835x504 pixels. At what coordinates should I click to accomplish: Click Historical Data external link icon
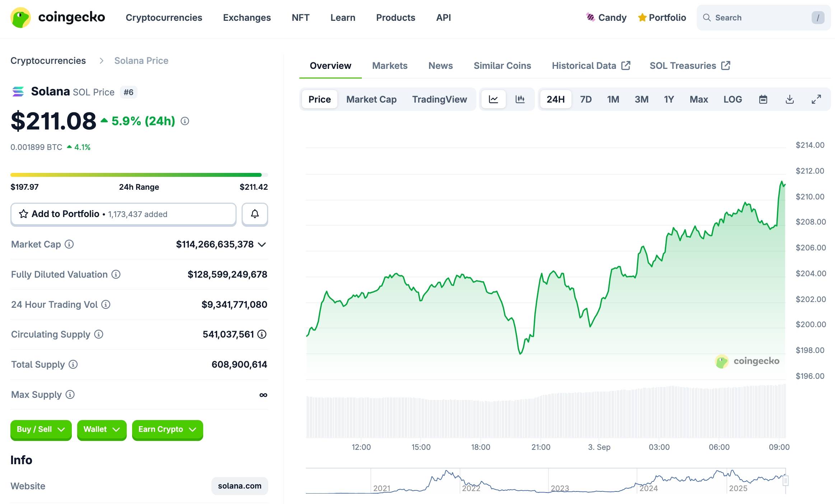click(x=626, y=66)
